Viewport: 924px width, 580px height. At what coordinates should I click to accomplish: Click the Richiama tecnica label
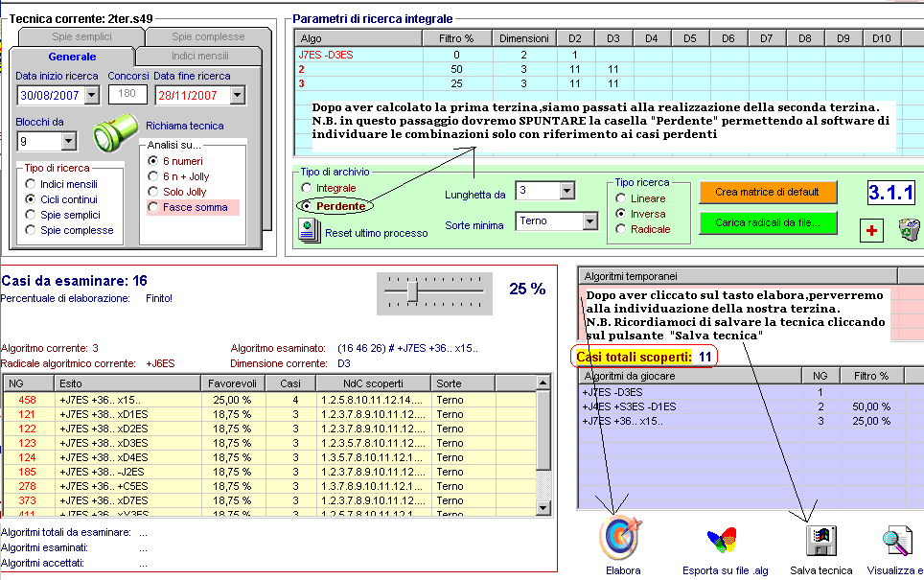[184, 126]
